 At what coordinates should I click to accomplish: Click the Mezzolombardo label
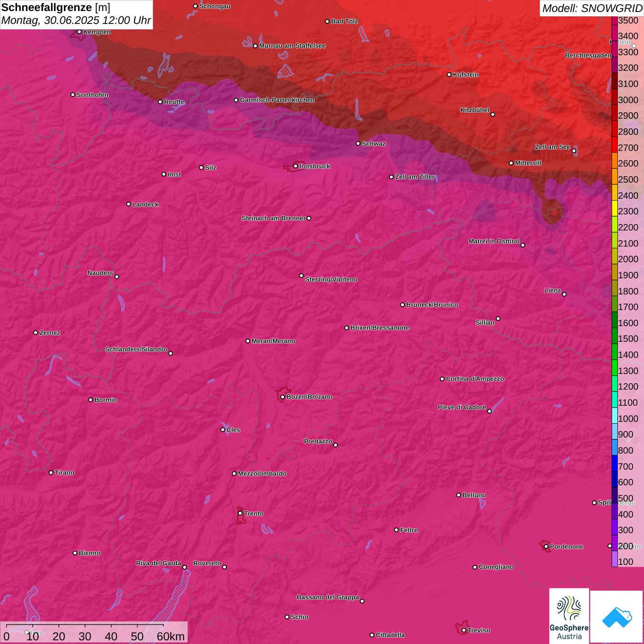point(262,473)
